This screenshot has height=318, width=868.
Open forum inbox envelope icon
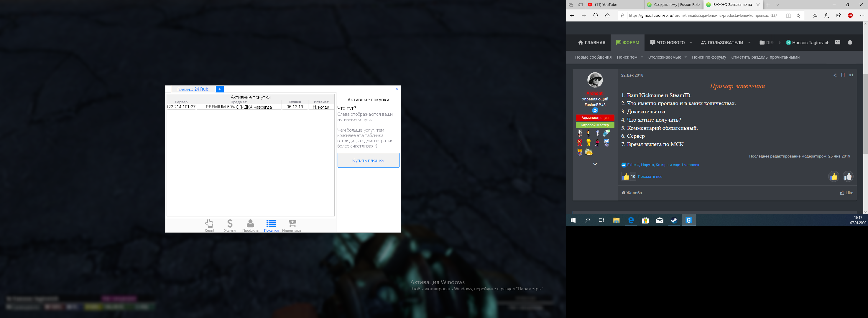point(838,42)
